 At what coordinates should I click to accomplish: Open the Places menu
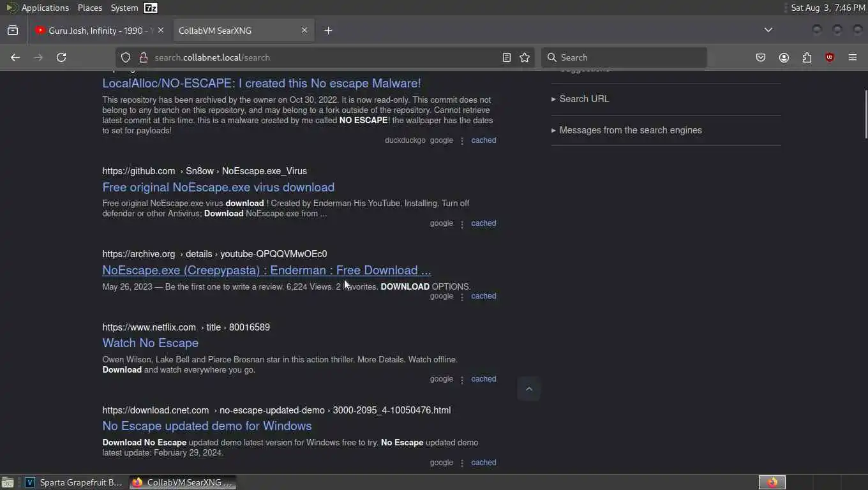[x=90, y=8]
